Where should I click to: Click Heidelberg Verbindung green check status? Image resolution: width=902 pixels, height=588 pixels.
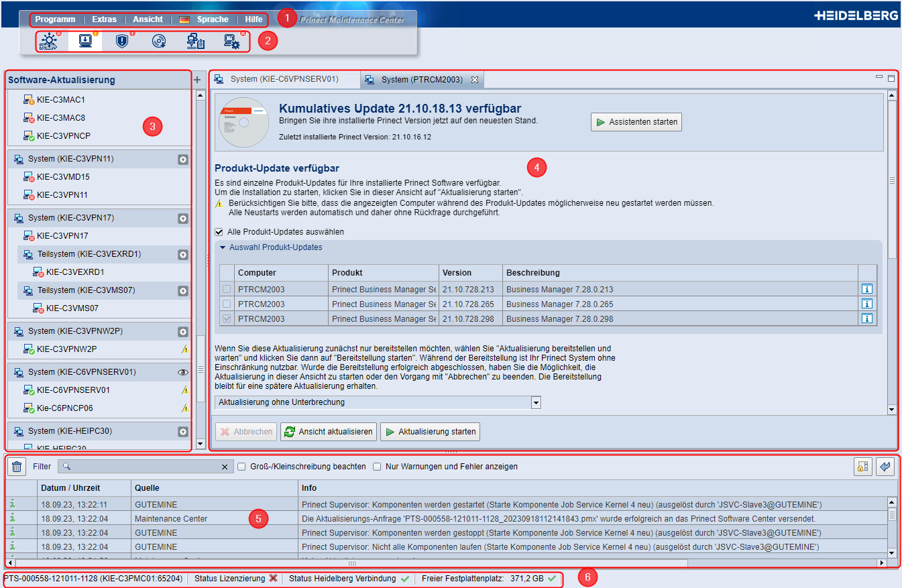(404, 579)
